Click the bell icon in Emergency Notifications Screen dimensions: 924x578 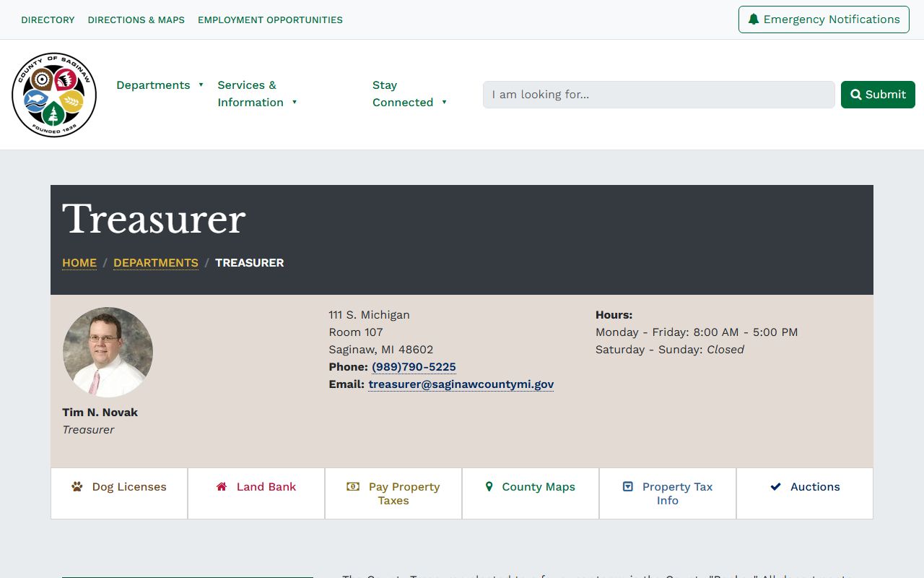[x=754, y=20]
